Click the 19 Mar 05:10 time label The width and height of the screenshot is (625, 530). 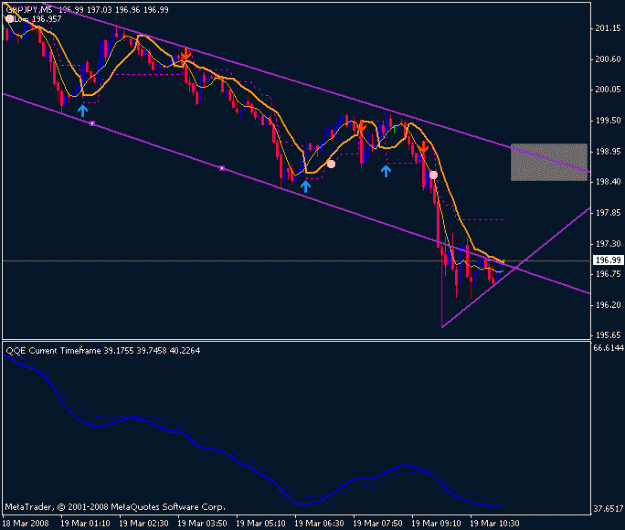pyautogui.click(x=261, y=523)
